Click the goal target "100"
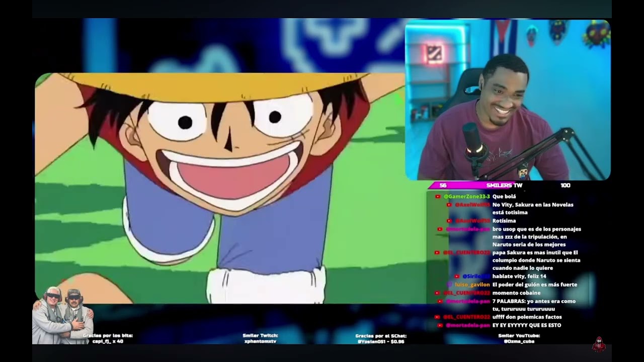The width and height of the screenshot is (644, 362). (566, 186)
